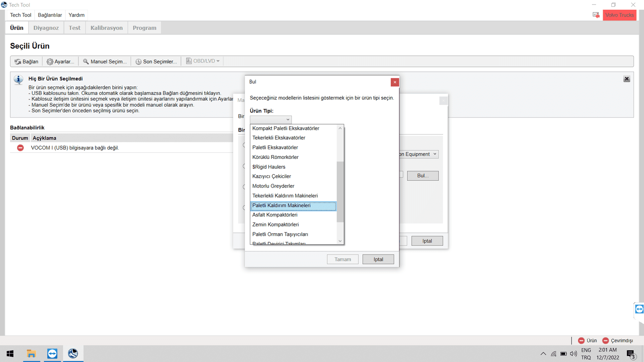Click the Tech Tool icon in the taskbar
This screenshot has height=362, width=644.
[73, 354]
